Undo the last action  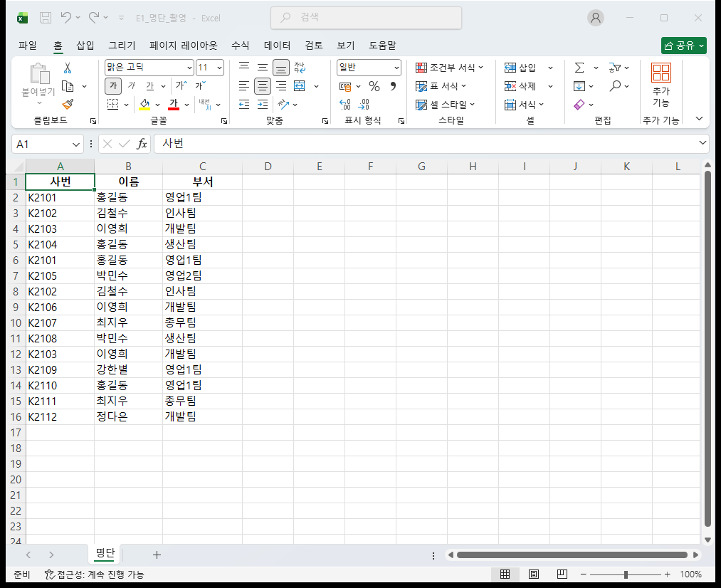click(65, 18)
